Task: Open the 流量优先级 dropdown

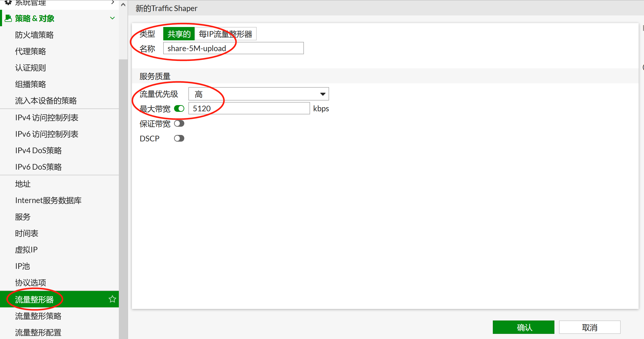Action: pyautogui.click(x=258, y=94)
